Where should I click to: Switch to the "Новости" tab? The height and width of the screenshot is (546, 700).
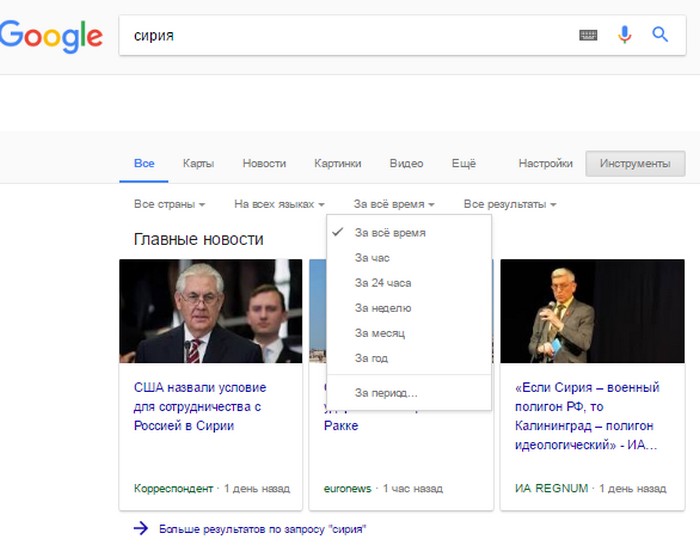[264, 163]
